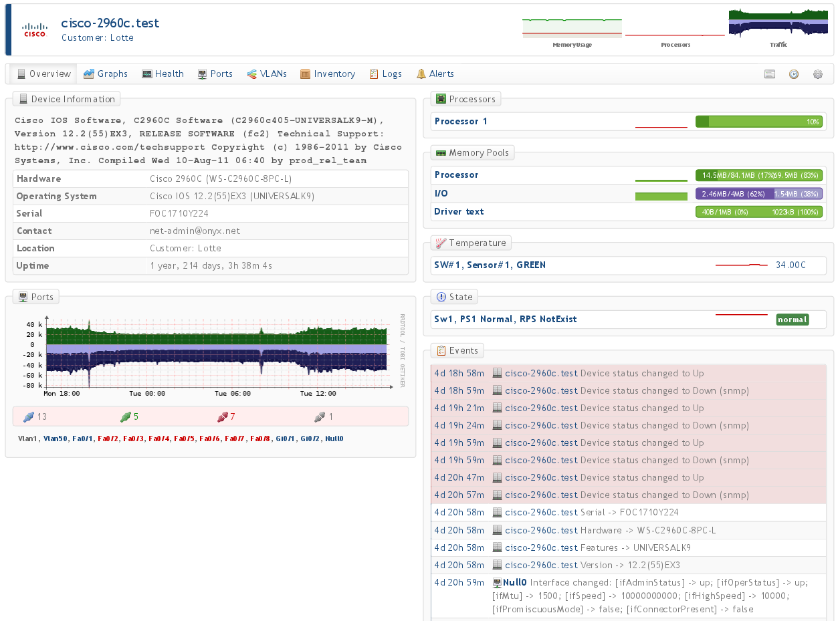Open the MemoryUsage header mini graph

click(x=572, y=29)
